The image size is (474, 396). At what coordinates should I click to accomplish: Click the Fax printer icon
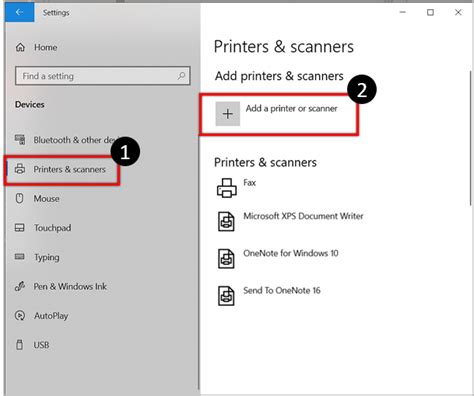point(227,188)
